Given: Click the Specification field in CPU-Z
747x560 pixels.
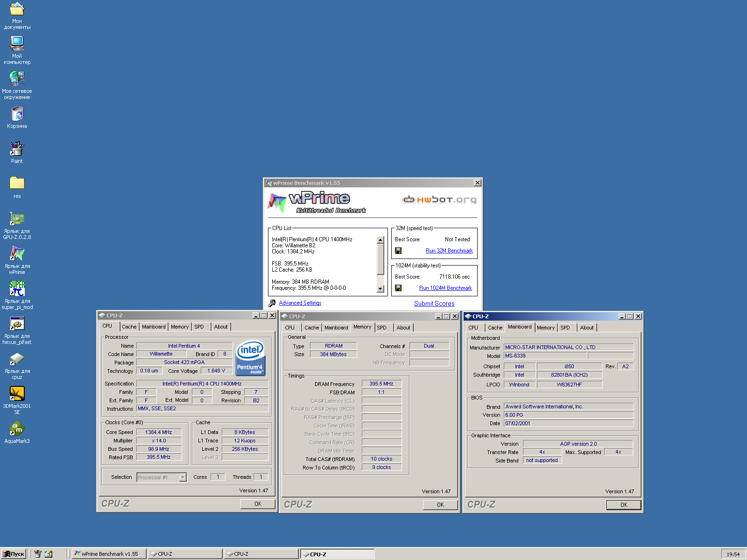Looking at the screenshot, I should click(202, 384).
